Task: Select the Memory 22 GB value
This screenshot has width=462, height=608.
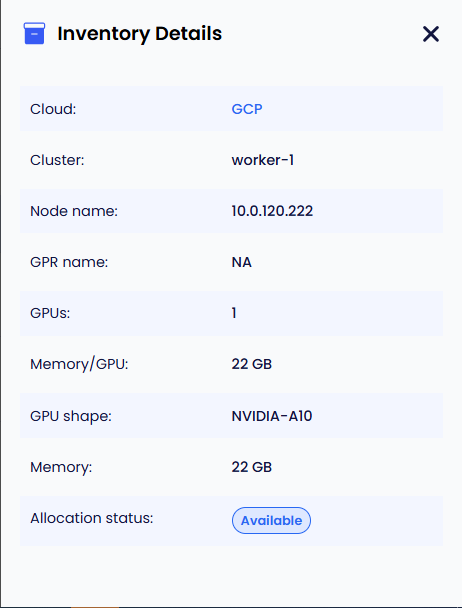Action: 251,467
